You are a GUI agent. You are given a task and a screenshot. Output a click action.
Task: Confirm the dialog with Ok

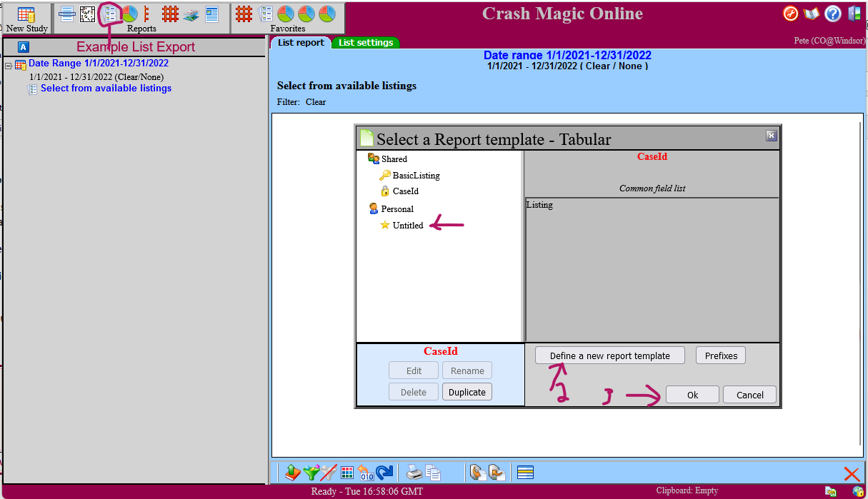pyautogui.click(x=692, y=395)
